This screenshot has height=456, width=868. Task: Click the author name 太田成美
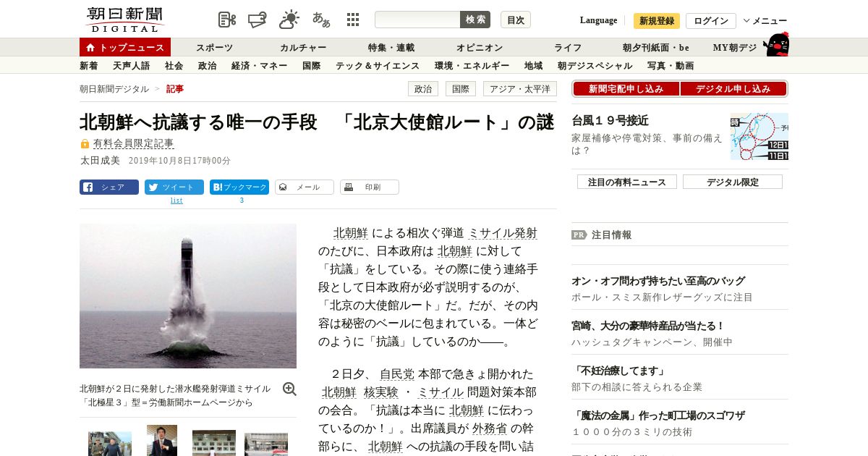tap(100, 161)
